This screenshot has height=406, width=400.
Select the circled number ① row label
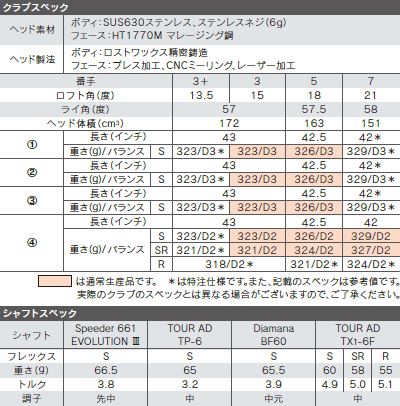32,145
